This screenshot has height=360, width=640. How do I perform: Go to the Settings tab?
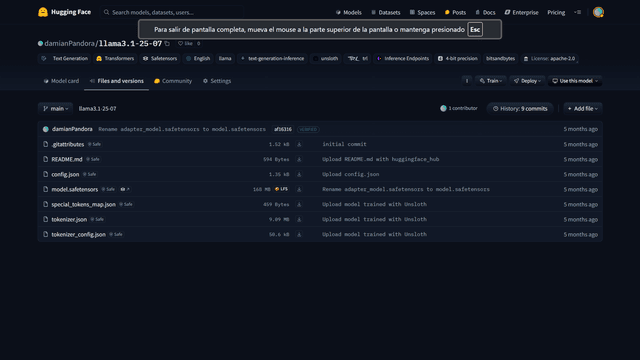point(217,81)
